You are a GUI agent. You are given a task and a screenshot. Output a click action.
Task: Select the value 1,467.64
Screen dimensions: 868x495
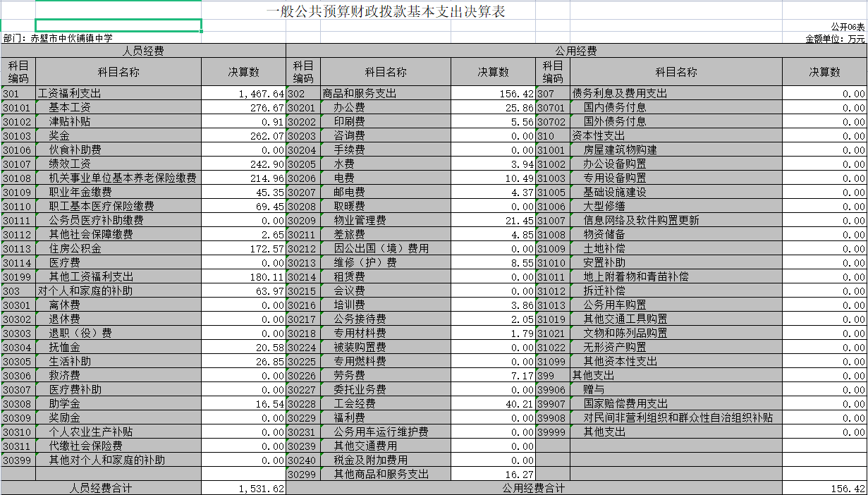coord(243,93)
